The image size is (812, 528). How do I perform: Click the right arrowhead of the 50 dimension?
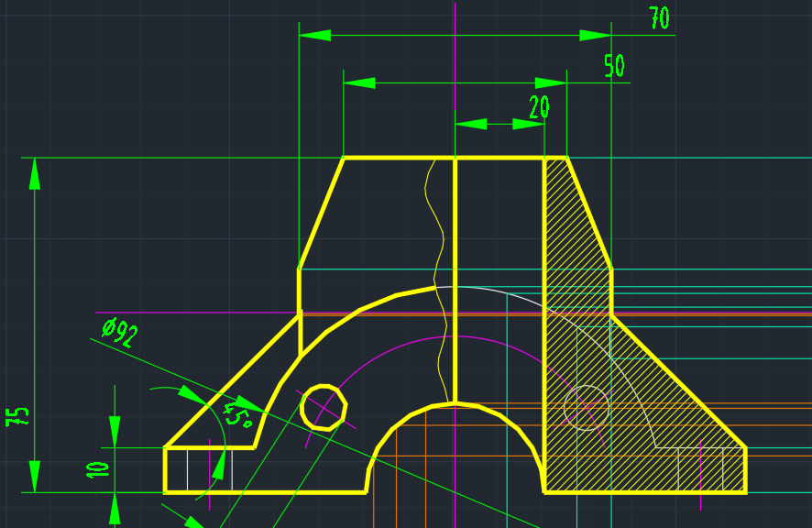(551, 83)
